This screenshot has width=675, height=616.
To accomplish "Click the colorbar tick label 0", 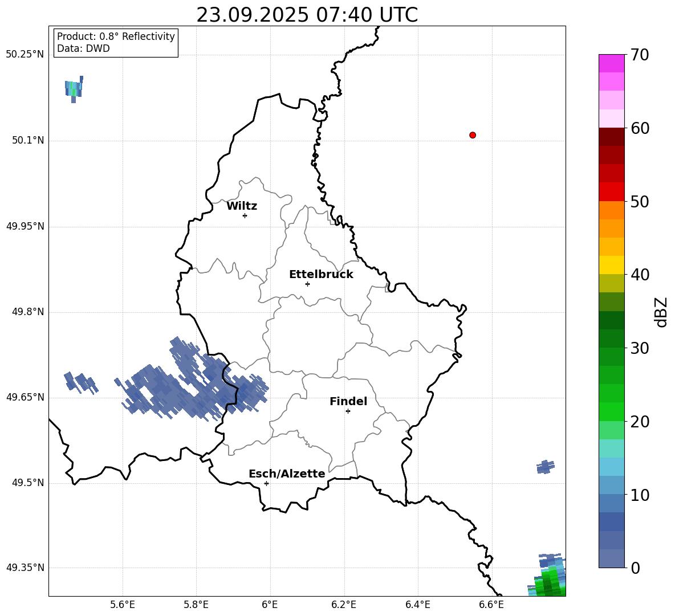I will point(635,568).
